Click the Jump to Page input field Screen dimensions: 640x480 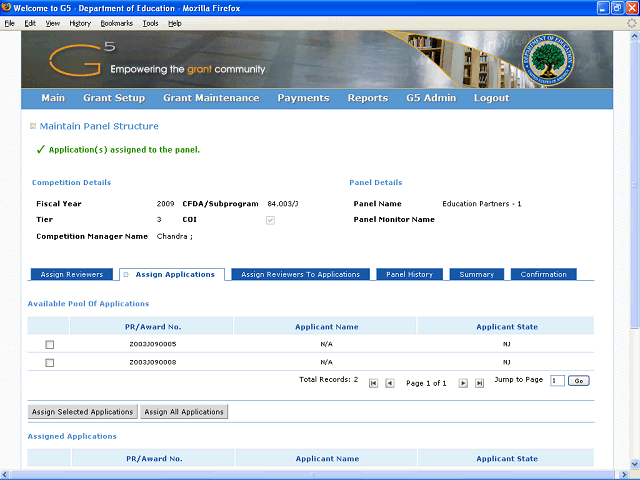pyautogui.click(x=557, y=381)
